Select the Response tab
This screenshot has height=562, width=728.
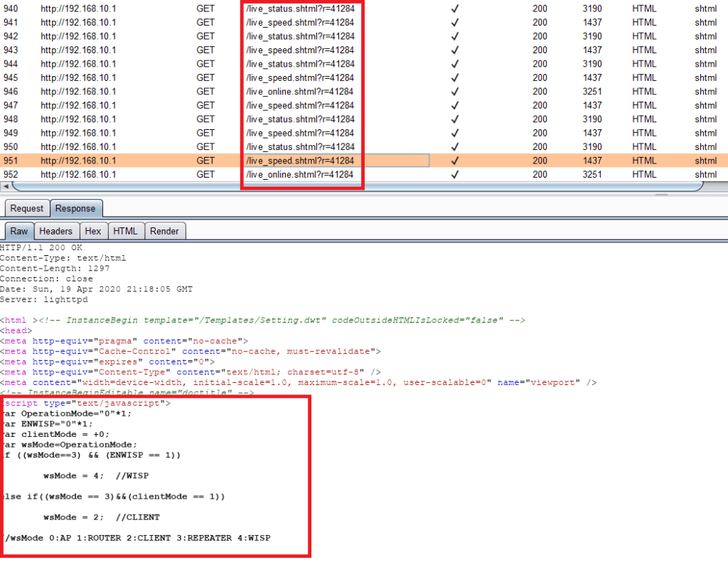pyautogui.click(x=75, y=208)
